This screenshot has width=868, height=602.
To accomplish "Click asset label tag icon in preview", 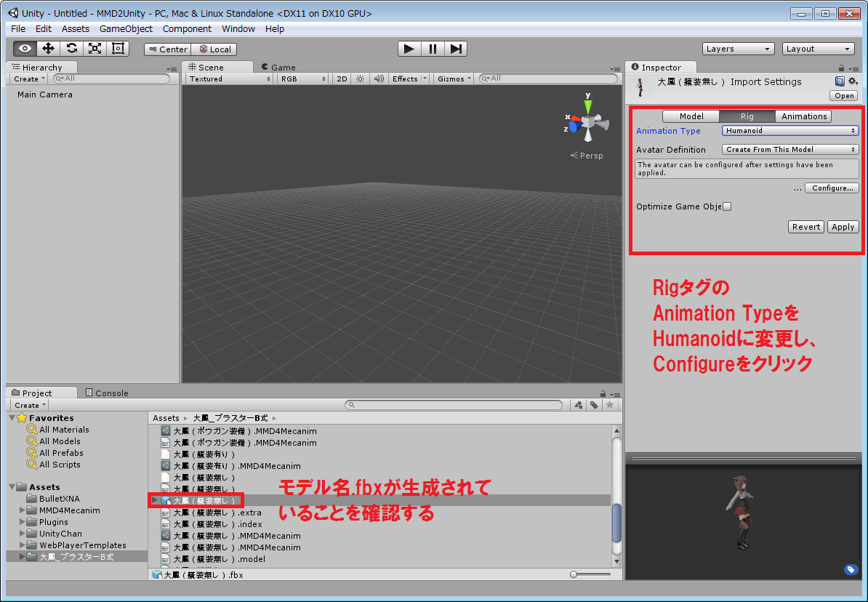I will (851, 569).
